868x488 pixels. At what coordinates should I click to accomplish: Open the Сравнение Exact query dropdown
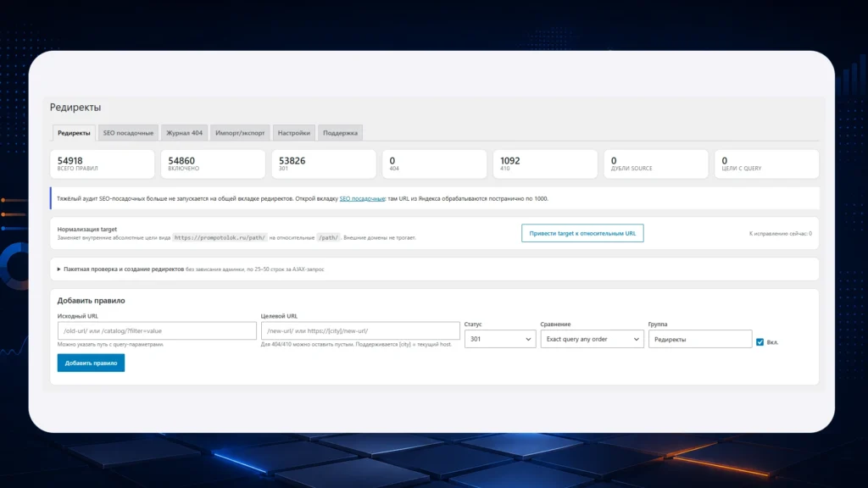[x=592, y=339]
